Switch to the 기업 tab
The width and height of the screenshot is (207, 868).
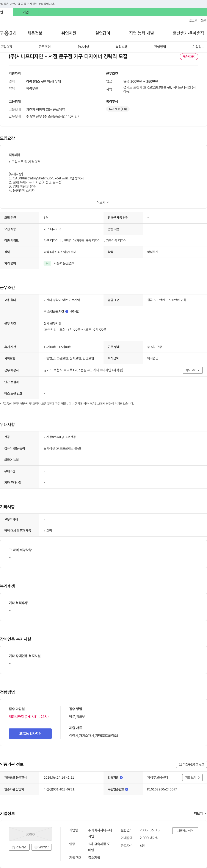point(26,12)
